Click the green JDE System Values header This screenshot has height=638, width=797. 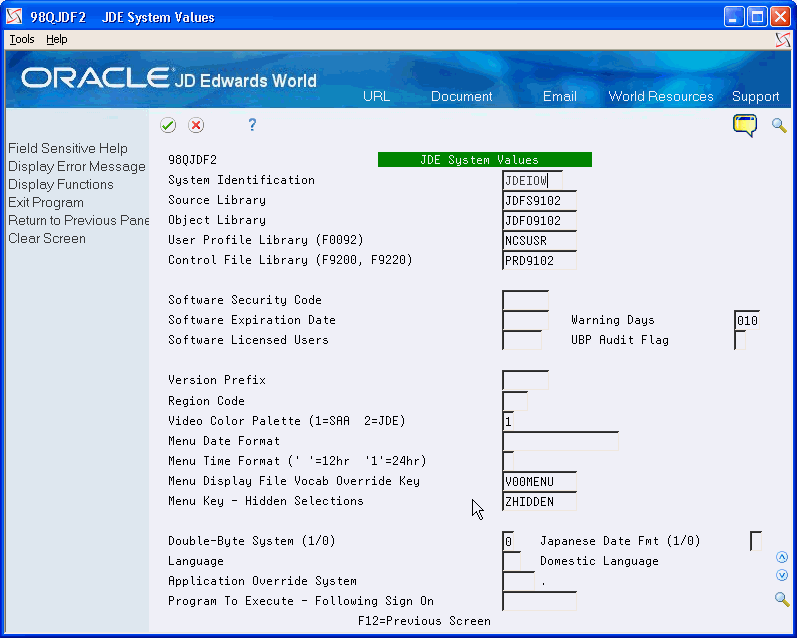[x=484, y=160]
